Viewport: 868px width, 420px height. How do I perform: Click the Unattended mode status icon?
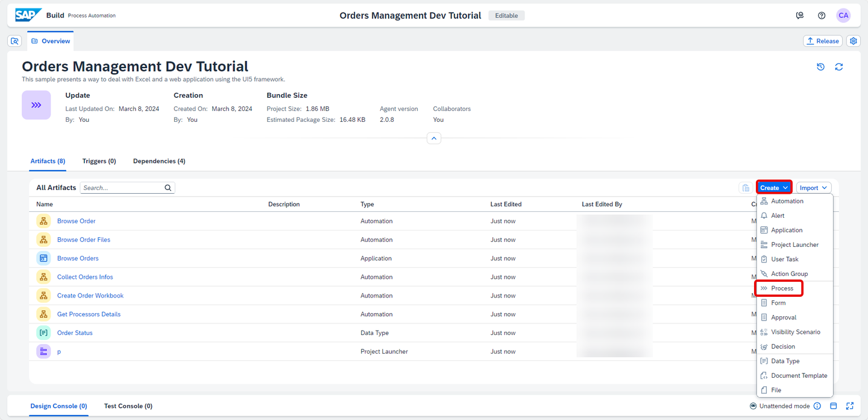[753, 406]
